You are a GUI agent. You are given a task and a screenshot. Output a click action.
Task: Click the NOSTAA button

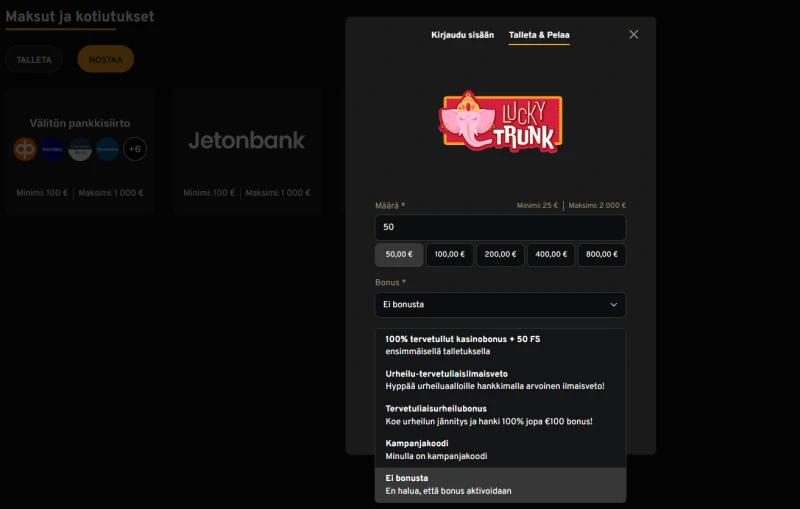pyautogui.click(x=105, y=60)
